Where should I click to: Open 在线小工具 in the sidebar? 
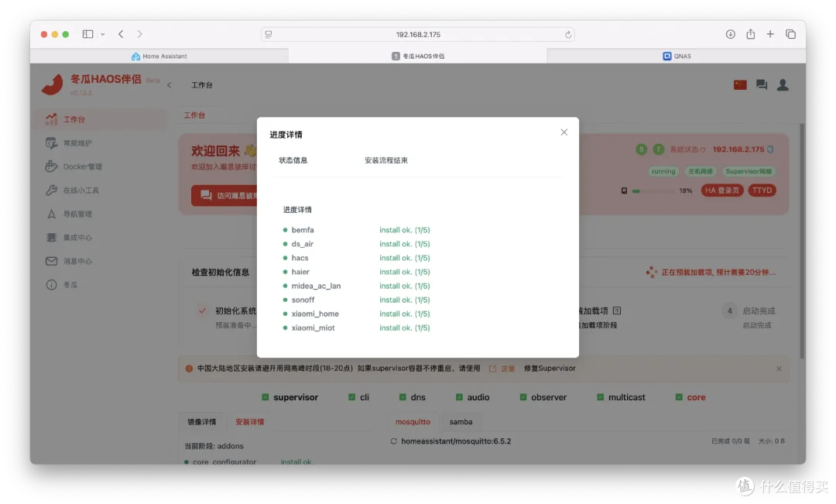101,190
